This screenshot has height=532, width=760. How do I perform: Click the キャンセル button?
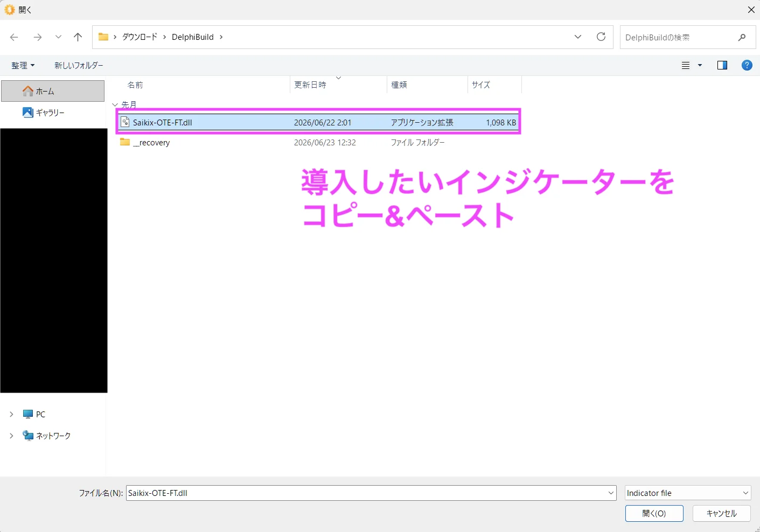[722, 513]
